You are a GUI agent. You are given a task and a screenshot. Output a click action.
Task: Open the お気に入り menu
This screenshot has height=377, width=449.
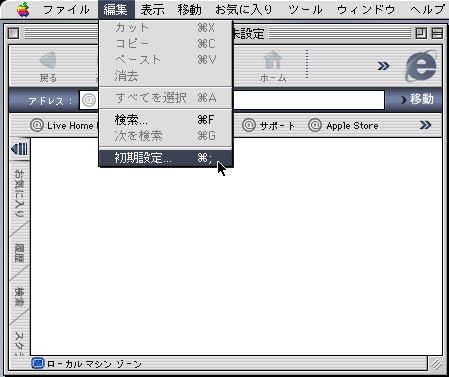tap(244, 9)
